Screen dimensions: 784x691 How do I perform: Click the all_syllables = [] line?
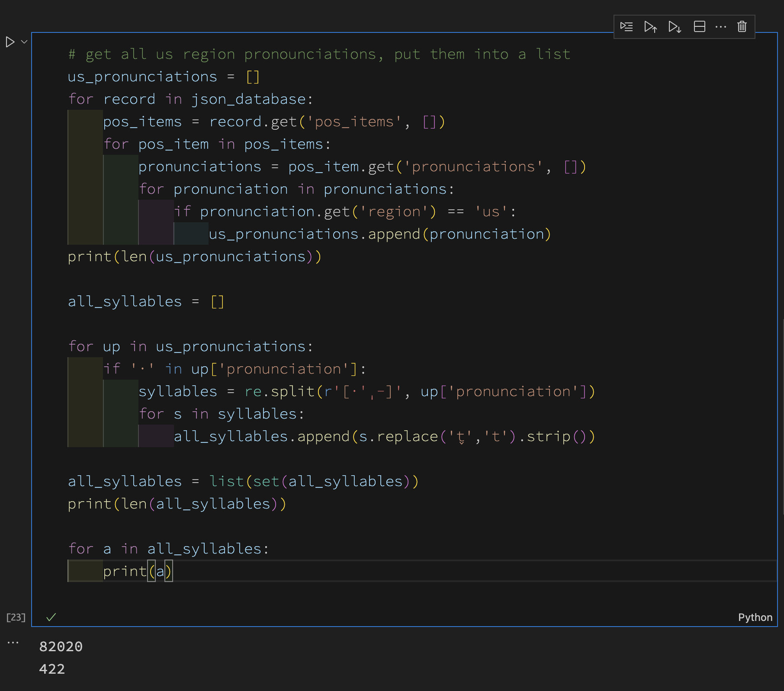coord(146,301)
